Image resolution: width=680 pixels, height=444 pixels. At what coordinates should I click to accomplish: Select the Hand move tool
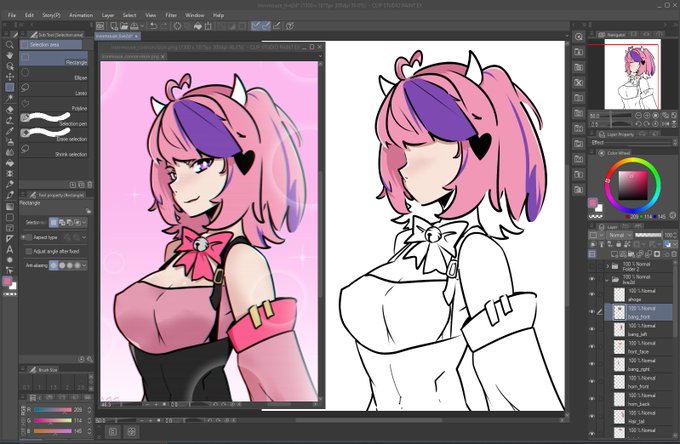tap(9, 56)
